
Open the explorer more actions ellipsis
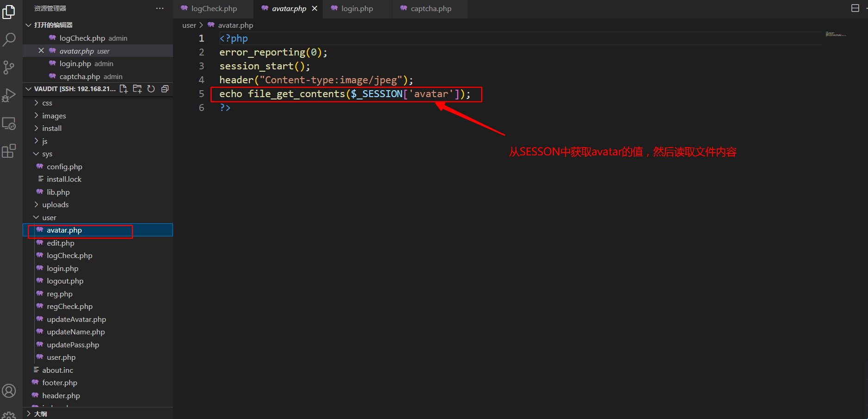coord(160,8)
